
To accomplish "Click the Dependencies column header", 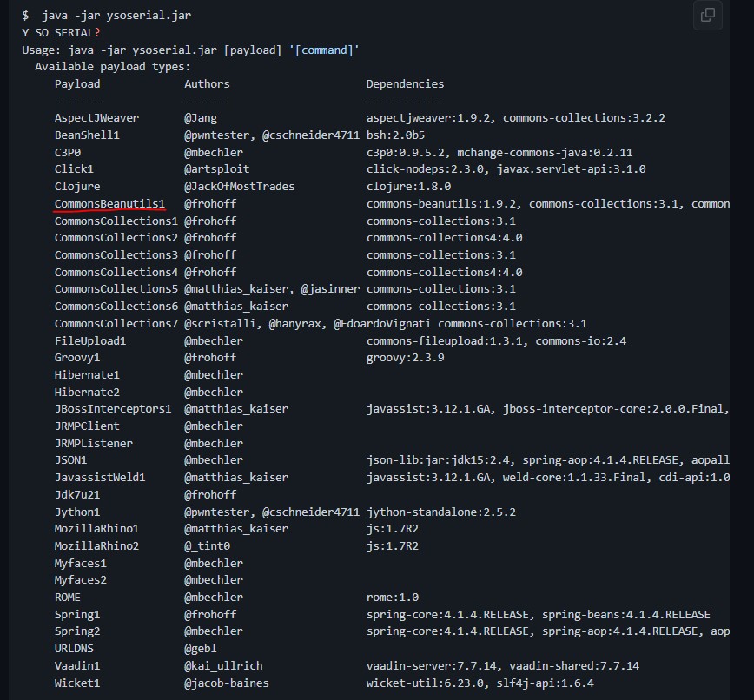I will coord(405,83).
